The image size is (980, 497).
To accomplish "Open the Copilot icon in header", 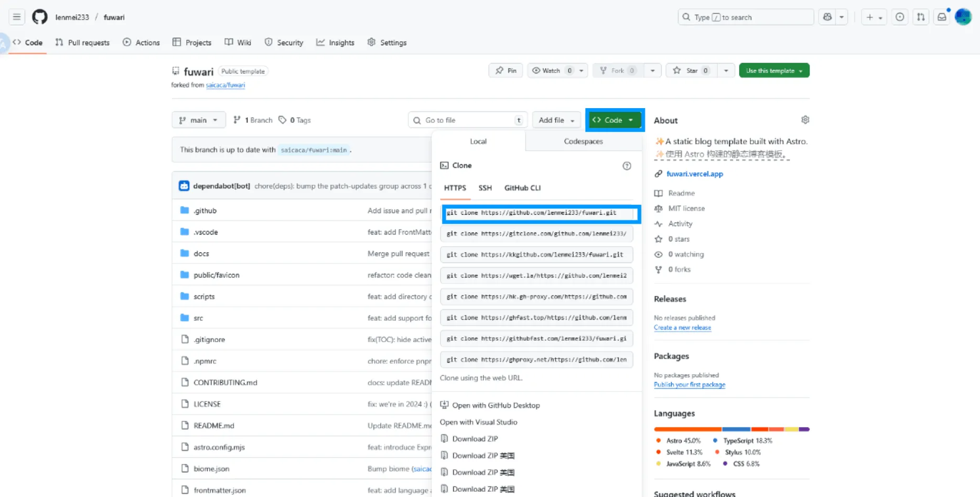I will [827, 17].
